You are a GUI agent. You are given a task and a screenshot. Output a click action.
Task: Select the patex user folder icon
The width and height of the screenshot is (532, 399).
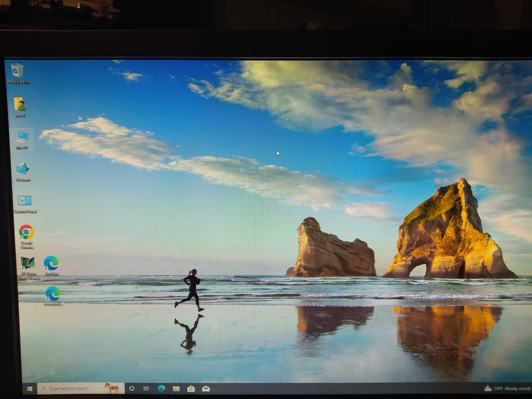[20, 107]
